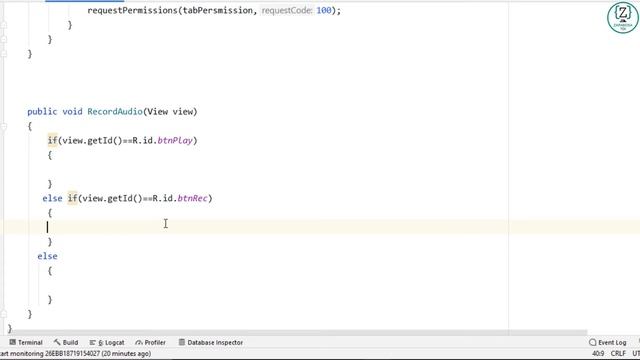This screenshot has height=360, width=640.
Task: Open the Build tool window
Action: pyautogui.click(x=66, y=342)
